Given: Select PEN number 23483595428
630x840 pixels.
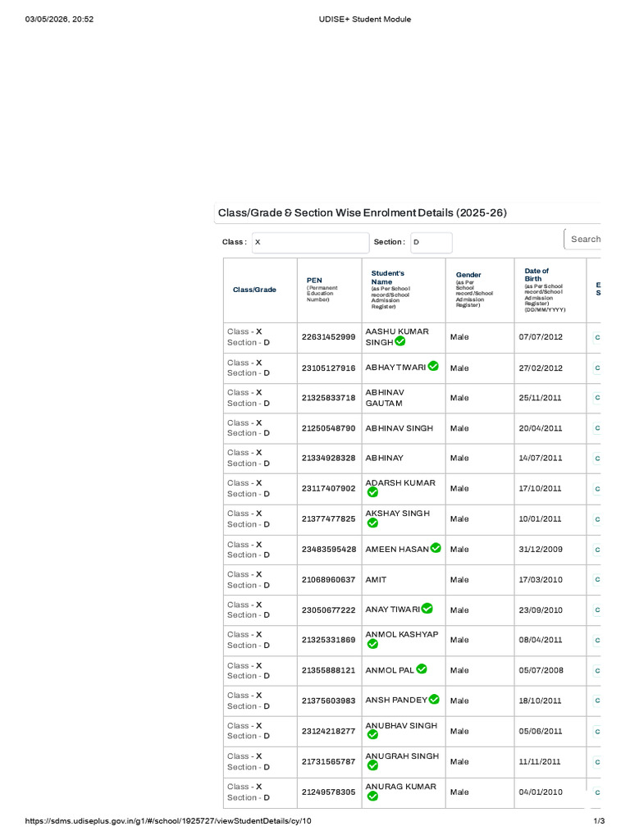Looking at the screenshot, I should 328,550.
